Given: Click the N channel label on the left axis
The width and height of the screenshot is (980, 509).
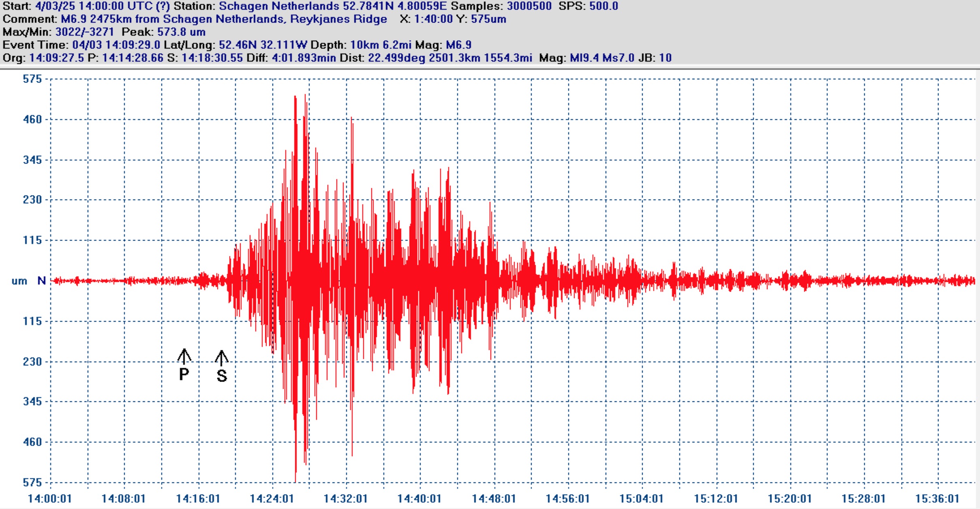Looking at the screenshot, I should coord(41,280).
